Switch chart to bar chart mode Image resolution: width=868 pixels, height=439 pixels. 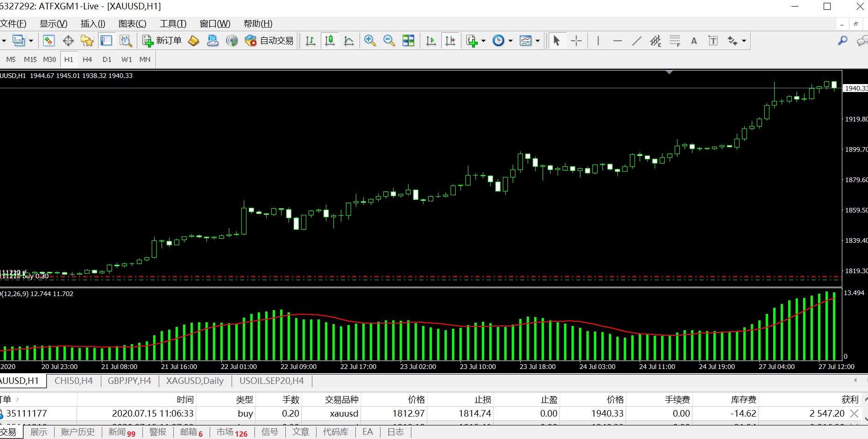click(x=310, y=41)
